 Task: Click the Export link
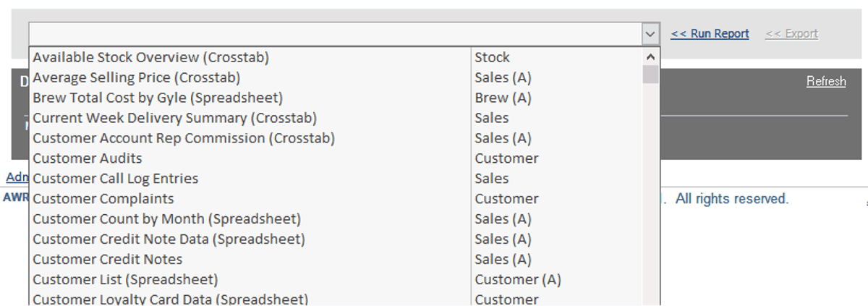coord(791,34)
